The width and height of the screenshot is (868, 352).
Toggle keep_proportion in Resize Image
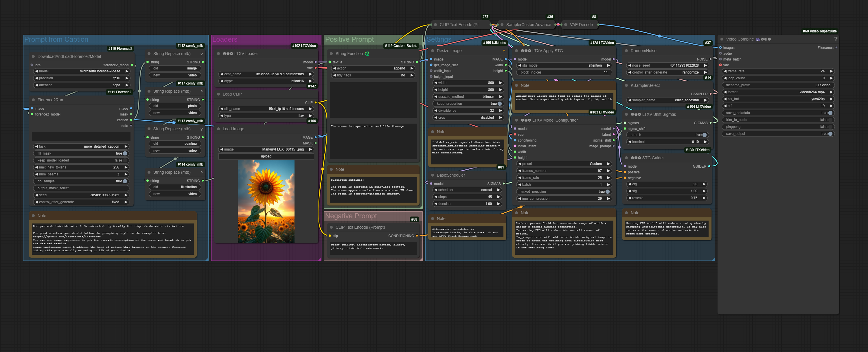click(x=499, y=104)
